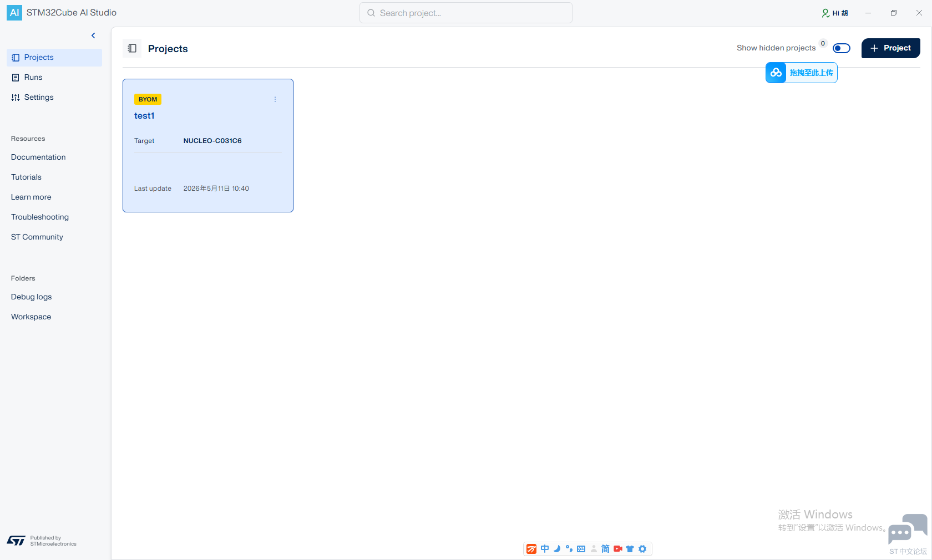Toggle the IME punctuation mode icon
The height and width of the screenshot is (560, 932).
(x=569, y=549)
